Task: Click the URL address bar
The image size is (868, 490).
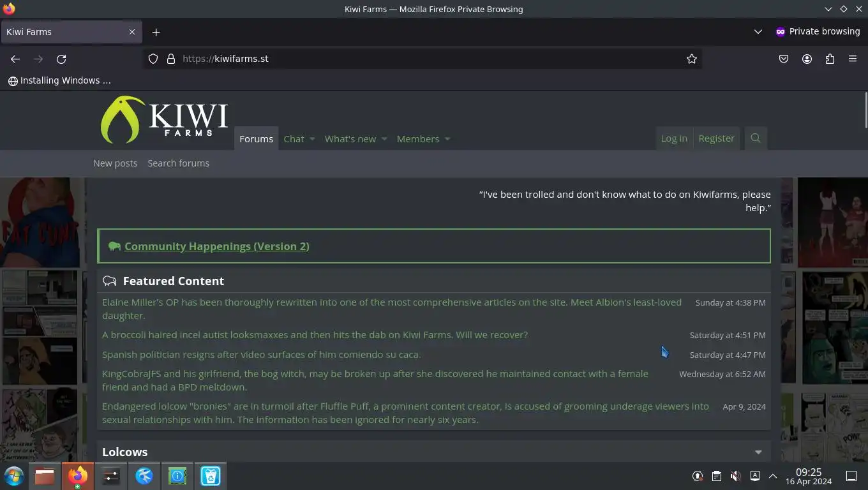Action: (x=423, y=59)
